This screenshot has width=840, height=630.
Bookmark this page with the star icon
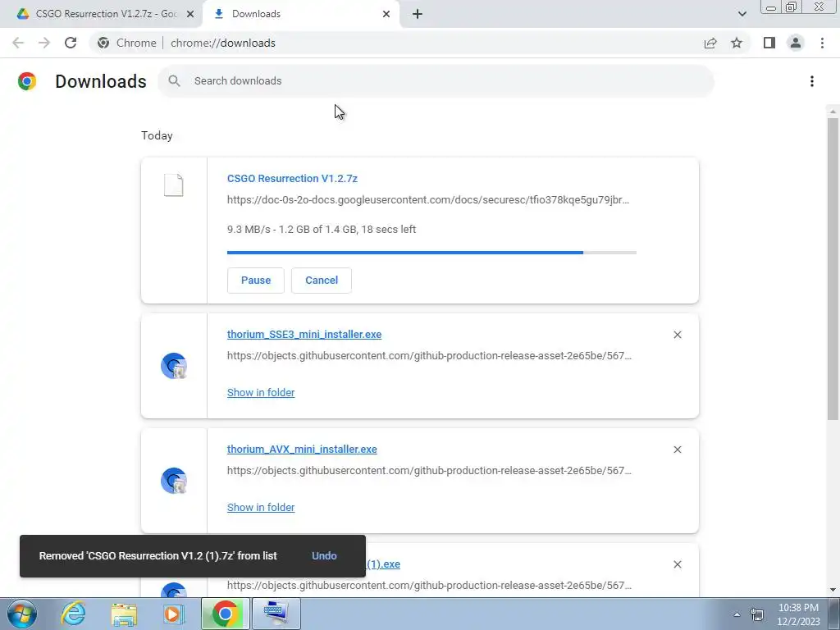click(737, 43)
